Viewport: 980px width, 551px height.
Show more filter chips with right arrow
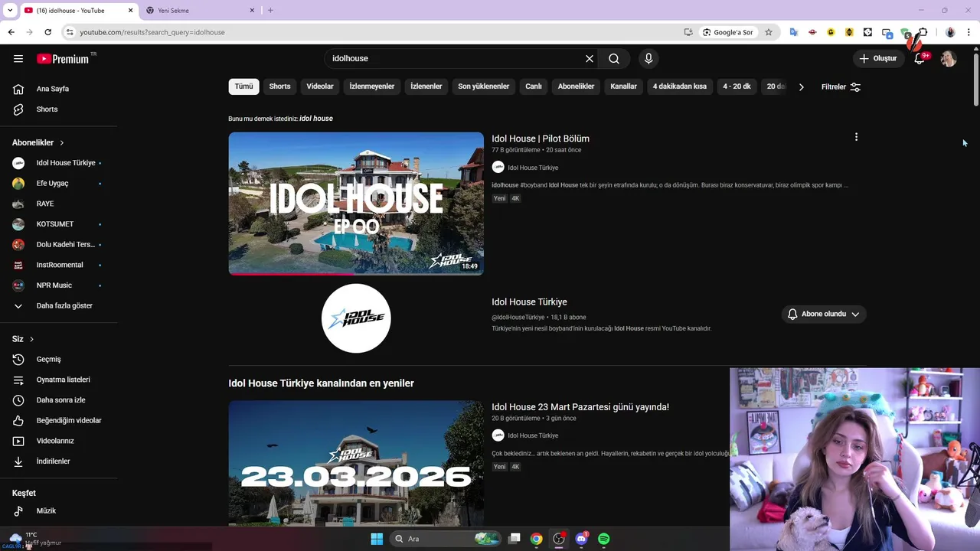coord(801,87)
